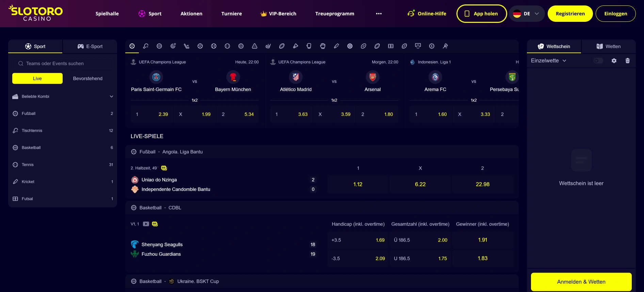
Task: Open VIP-Bereich from the top menu
Action: [278, 14]
